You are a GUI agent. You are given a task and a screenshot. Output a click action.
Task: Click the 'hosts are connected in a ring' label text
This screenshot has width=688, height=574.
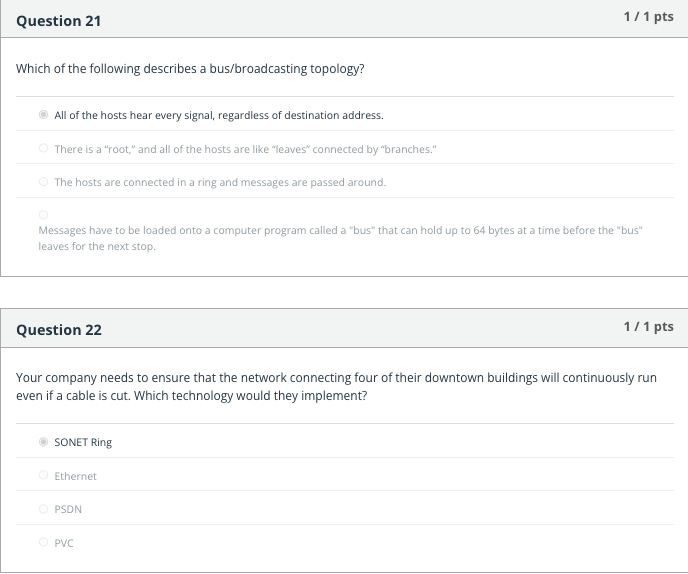pos(220,183)
